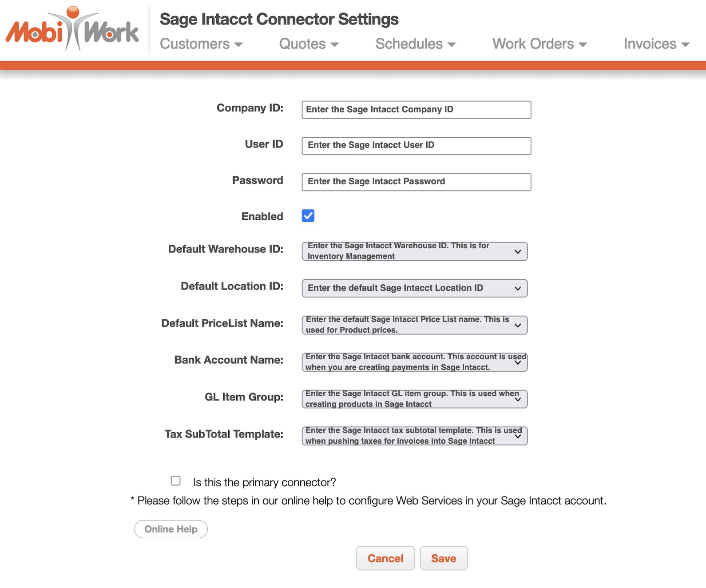Open the Default PriceList Name dropdown
706x588 pixels.
point(414,325)
